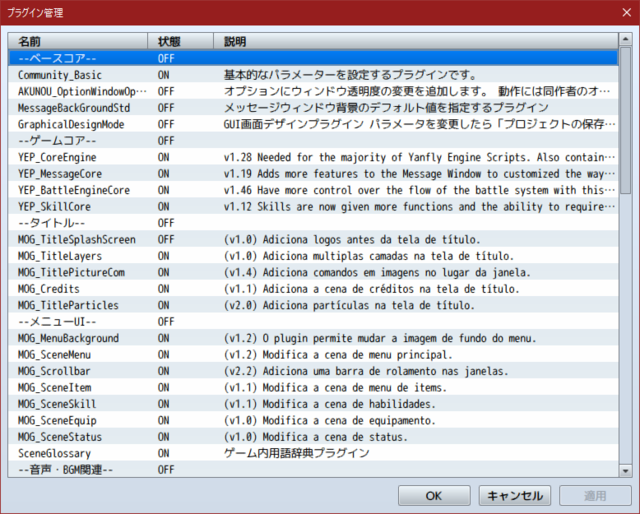Select the MOG_Credits plugin
The height and width of the screenshot is (514, 640).
[x=313, y=289]
